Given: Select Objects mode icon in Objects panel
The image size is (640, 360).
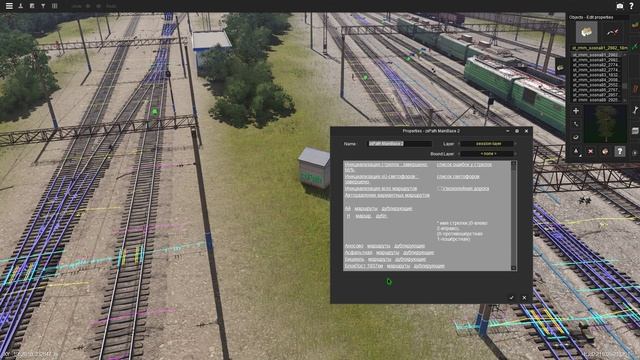Looking at the screenshot, I should click(x=587, y=32).
